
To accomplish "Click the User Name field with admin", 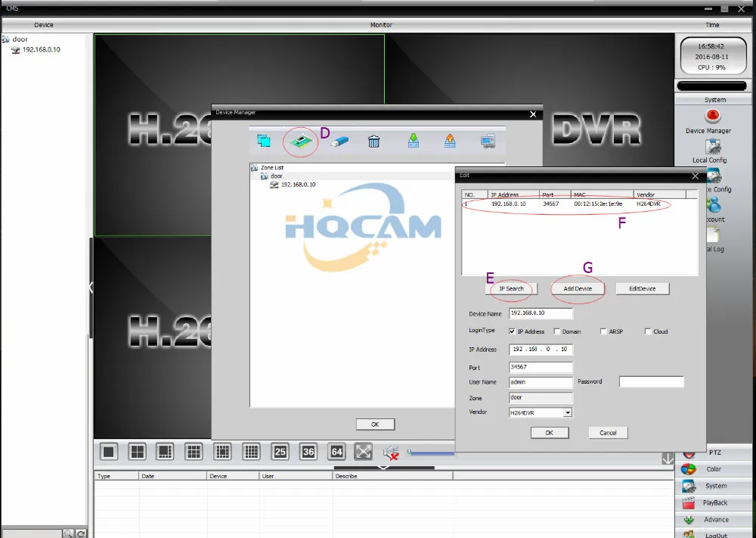I will [x=541, y=382].
